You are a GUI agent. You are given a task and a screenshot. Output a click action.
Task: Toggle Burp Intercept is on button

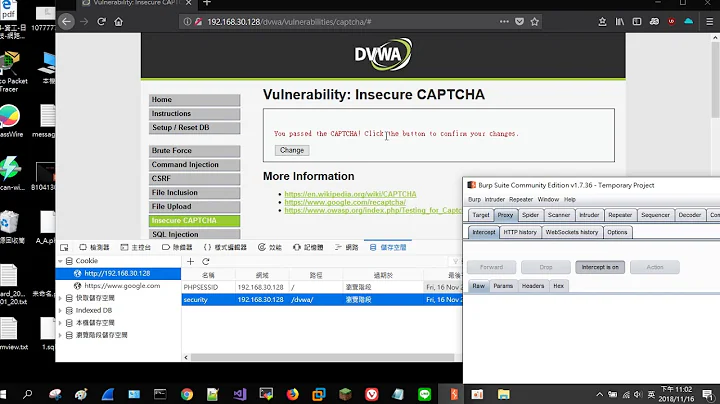pos(600,267)
